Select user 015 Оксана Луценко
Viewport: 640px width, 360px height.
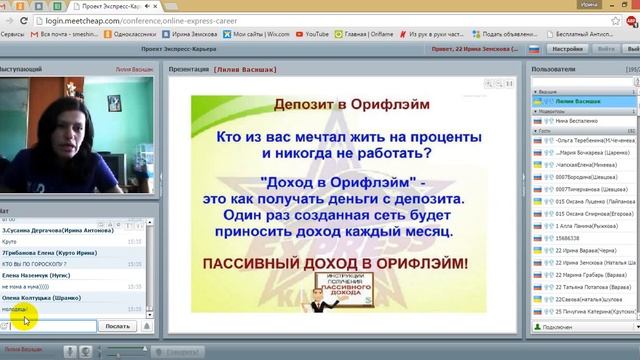(x=584, y=202)
